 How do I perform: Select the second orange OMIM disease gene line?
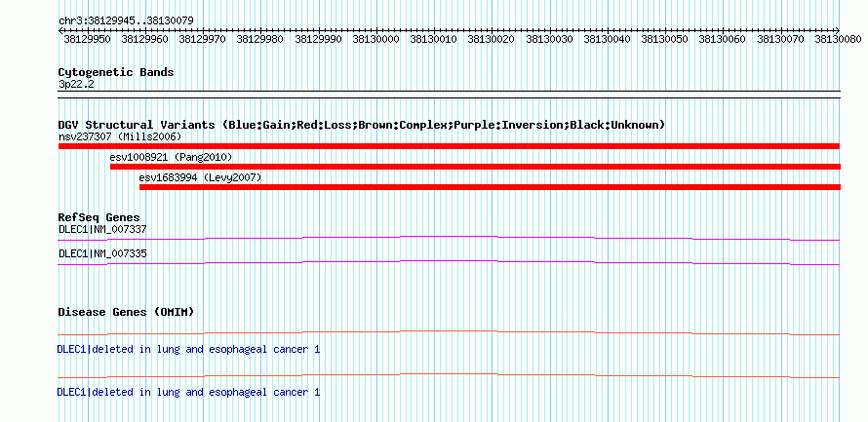point(449,375)
